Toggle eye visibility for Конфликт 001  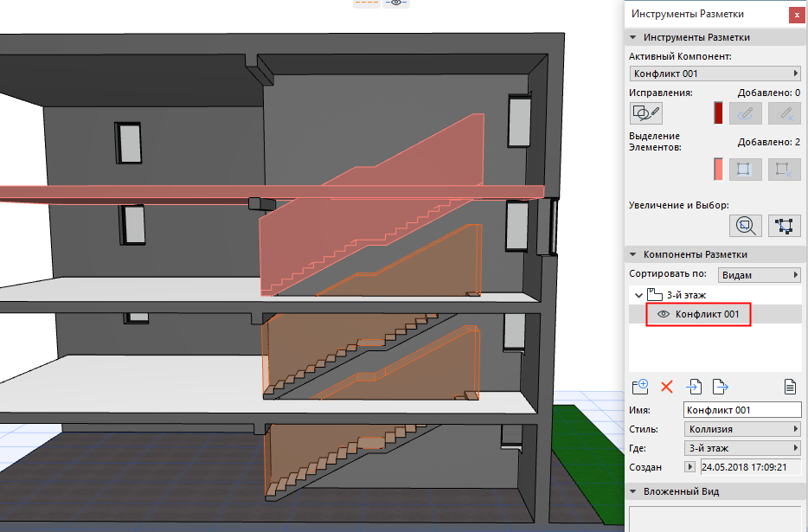click(664, 315)
